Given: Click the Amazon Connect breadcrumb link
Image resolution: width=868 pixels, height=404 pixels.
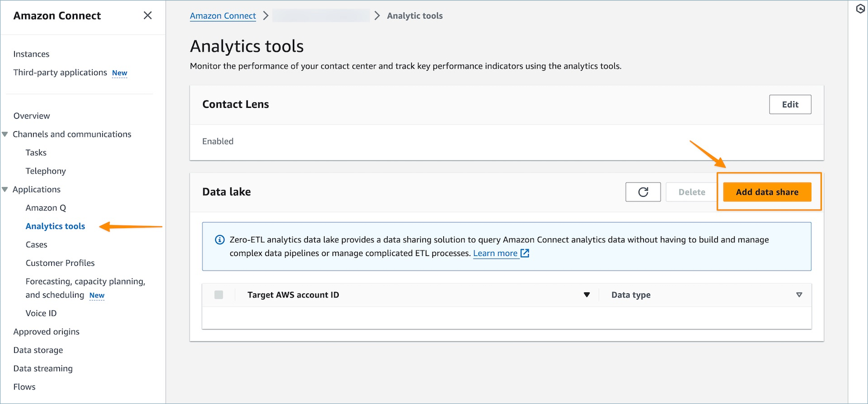Looking at the screenshot, I should click(223, 16).
